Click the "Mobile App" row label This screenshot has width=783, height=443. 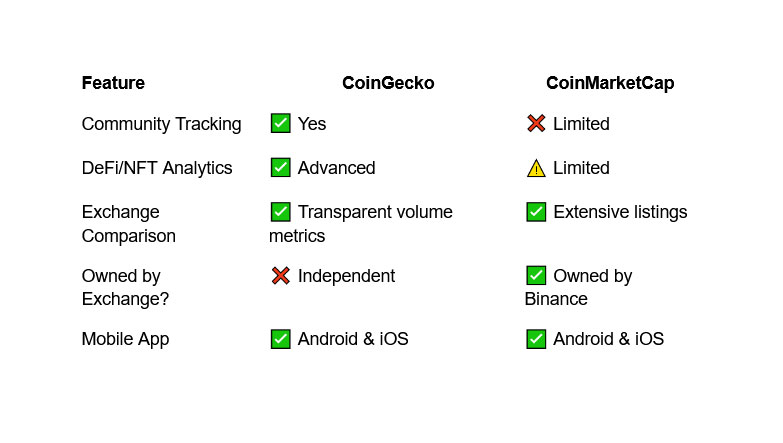point(125,339)
